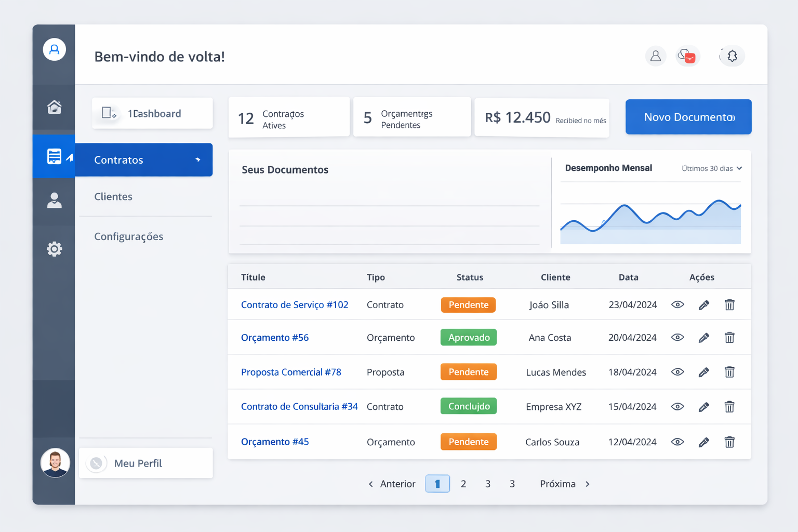Select page 2 in the pagination
Image resolution: width=798 pixels, height=532 pixels.
tap(463, 484)
